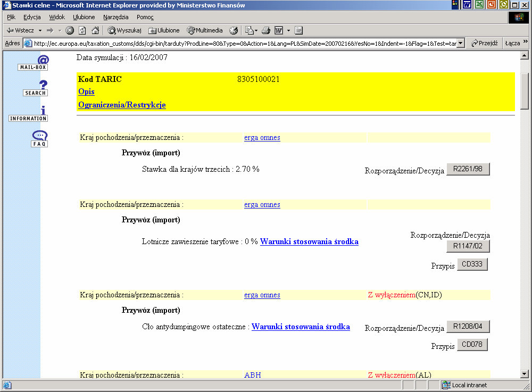Click the erga omnes link above Lotnicze zawieszenie
This screenshot has width=532, height=392.
click(x=262, y=205)
